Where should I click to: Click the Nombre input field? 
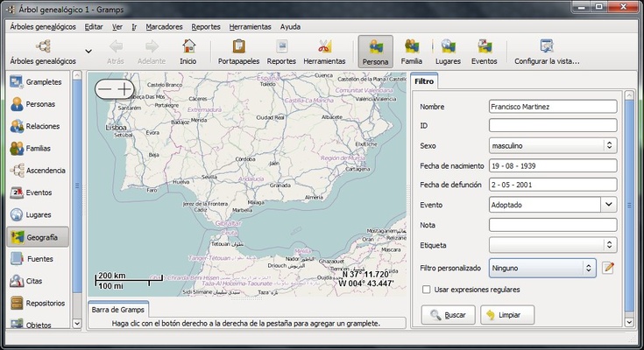(x=553, y=107)
